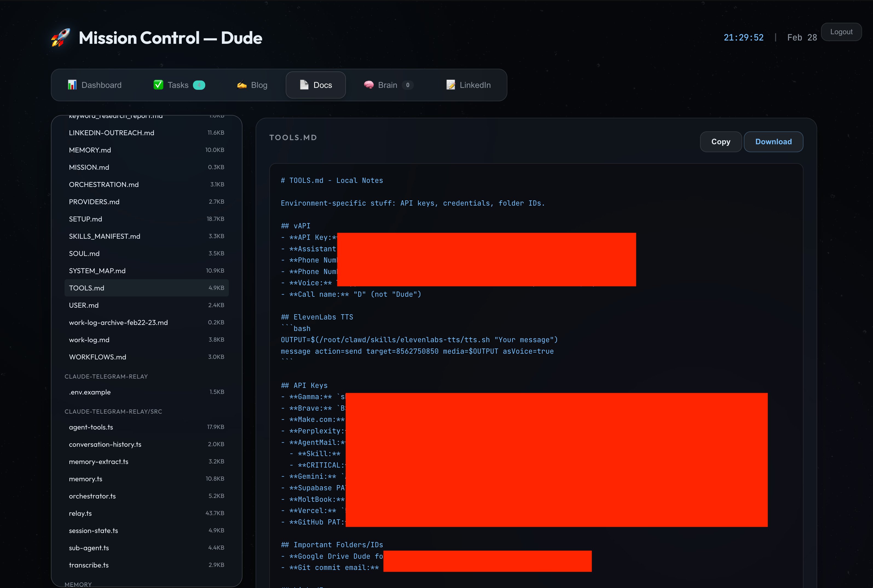The image size is (873, 588).
Task: Open SOUL.md document
Action: 147,253
